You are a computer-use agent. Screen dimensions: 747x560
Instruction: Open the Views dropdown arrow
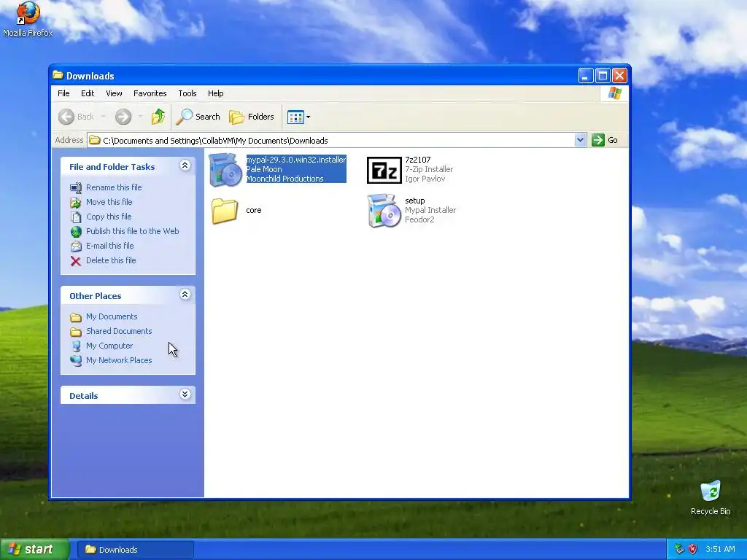point(309,117)
